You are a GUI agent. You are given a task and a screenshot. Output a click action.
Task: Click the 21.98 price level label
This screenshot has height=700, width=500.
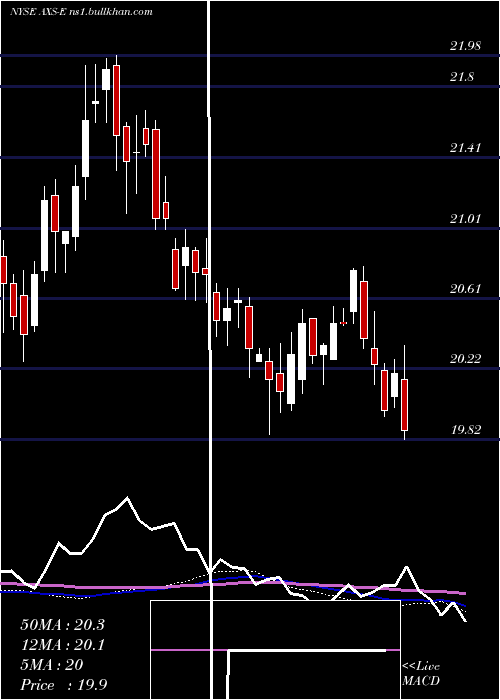coord(465,46)
